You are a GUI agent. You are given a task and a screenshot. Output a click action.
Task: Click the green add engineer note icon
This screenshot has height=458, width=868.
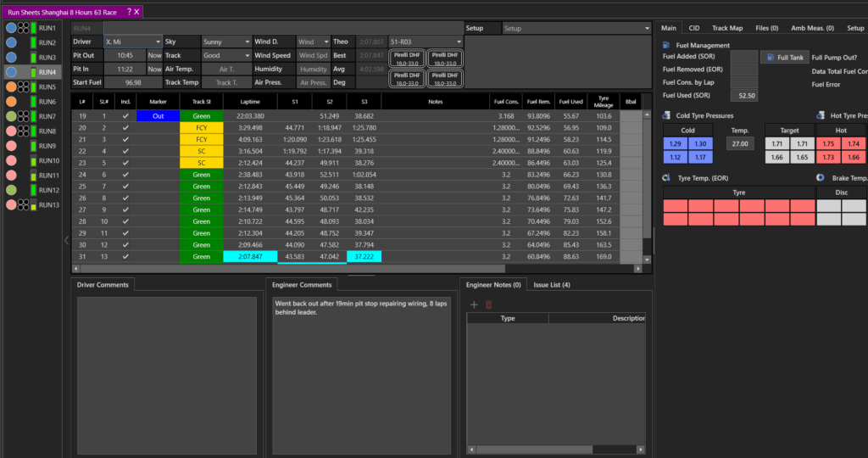474,304
